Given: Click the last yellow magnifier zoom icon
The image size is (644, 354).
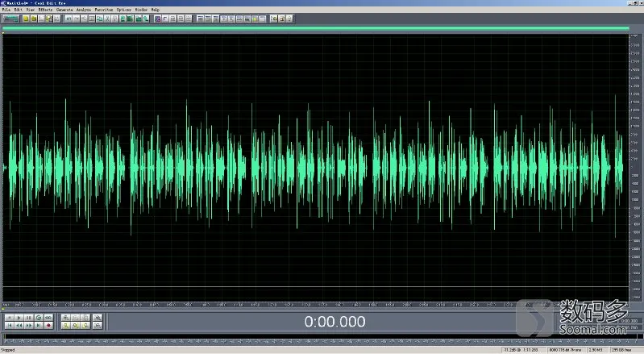Looking at the screenshot, I should tap(85, 325).
